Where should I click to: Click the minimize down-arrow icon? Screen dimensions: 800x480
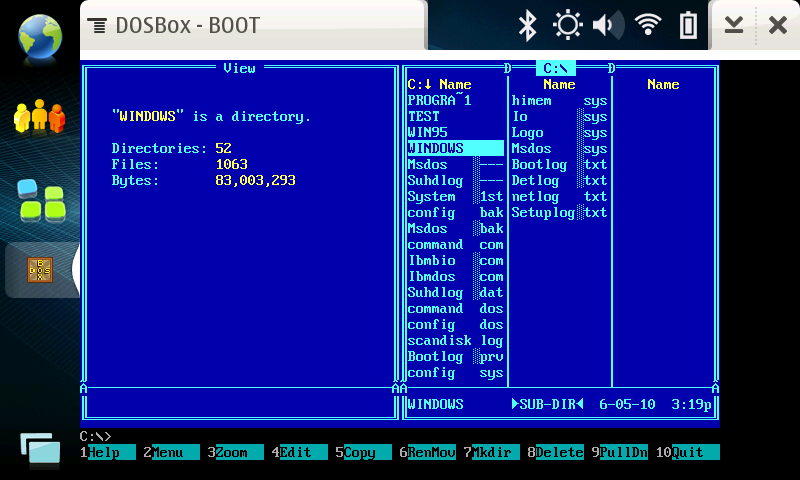point(734,25)
